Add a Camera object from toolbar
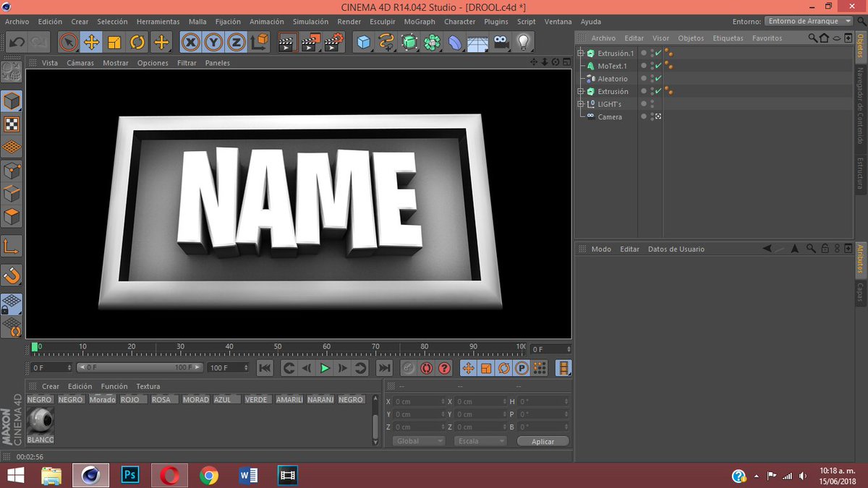The image size is (868, 488). [x=500, y=42]
